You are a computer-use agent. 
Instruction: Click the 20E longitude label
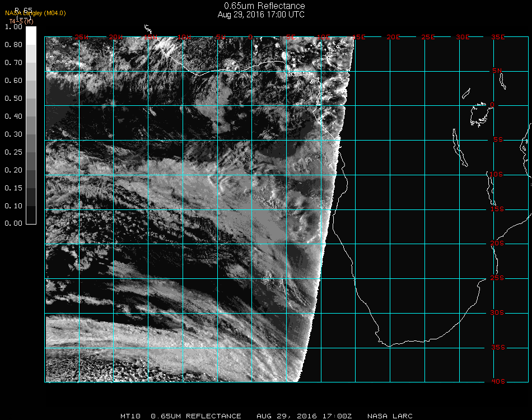pos(394,37)
